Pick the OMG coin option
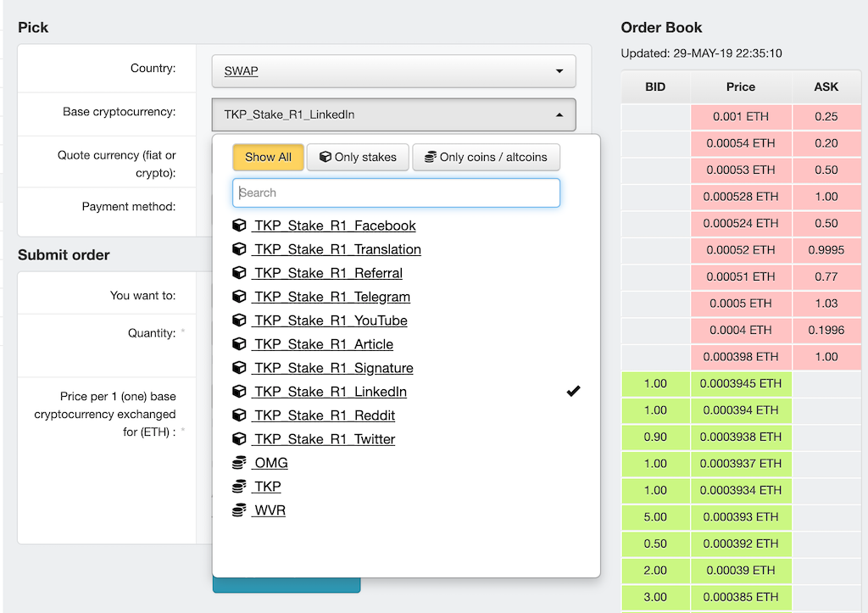The width and height of the screenshot is (868, 613). coord(270,463)
